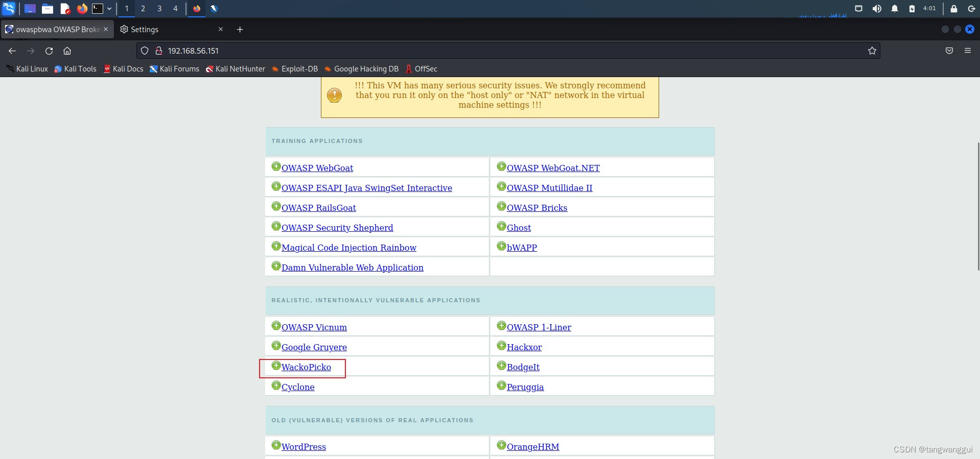Click plus icon beside BodgeIt

(501, 366)
